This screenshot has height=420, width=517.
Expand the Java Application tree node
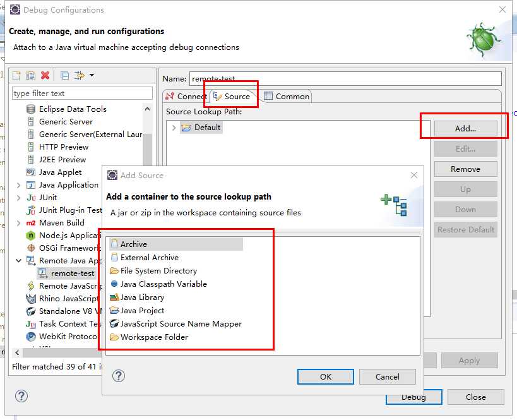pyautogui.click(x=18, y=185)
